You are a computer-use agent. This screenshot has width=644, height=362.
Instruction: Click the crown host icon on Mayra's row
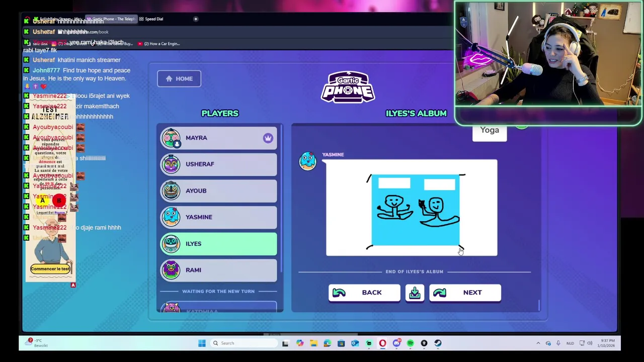(268, 138)
